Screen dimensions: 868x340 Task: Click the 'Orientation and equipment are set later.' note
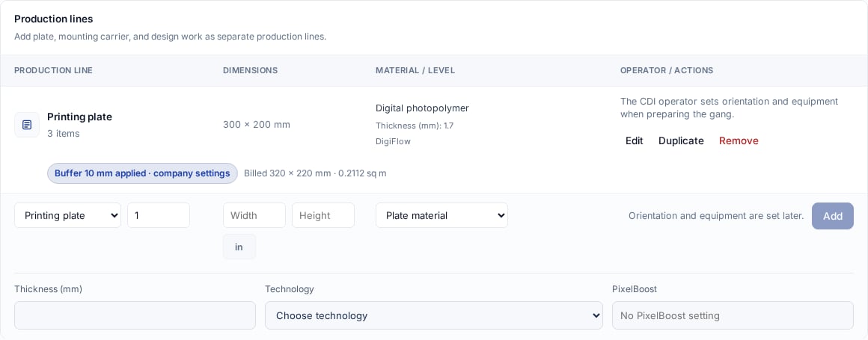(x=716, y=216)
